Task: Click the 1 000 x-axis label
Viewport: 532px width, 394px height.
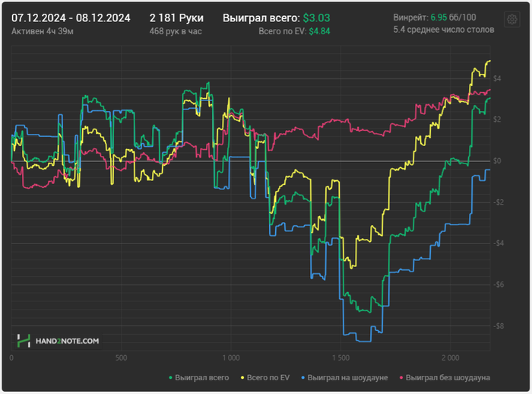Action: [231, 358]
